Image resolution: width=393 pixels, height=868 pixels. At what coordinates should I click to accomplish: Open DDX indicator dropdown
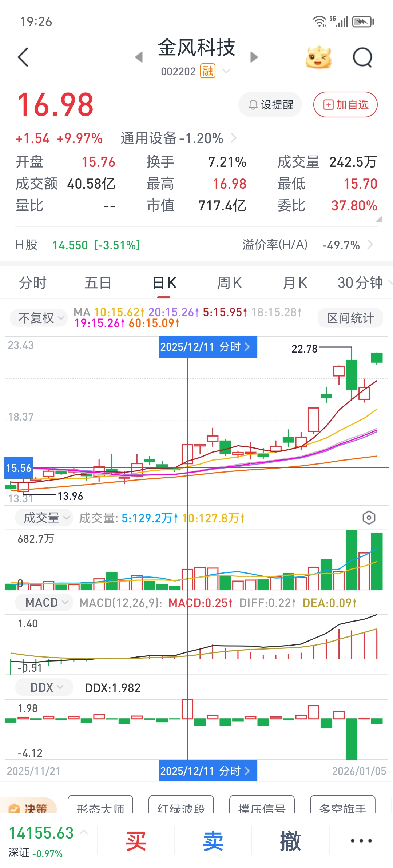(x=44, y=688)
